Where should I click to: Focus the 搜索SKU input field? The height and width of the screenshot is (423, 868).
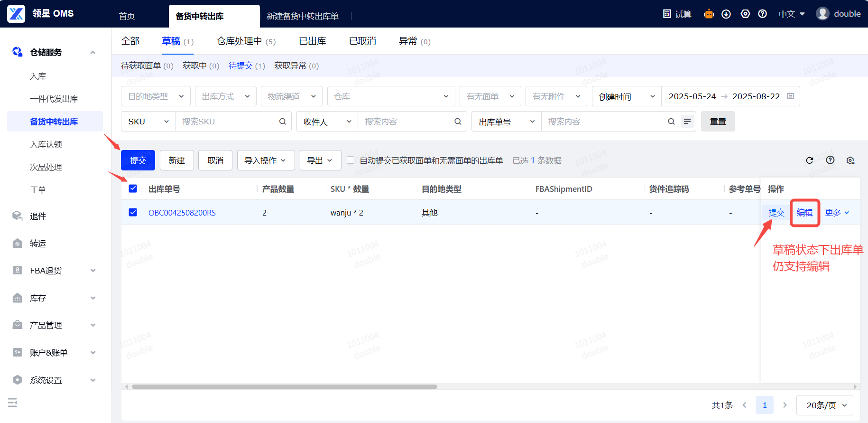tap(228, 122)
